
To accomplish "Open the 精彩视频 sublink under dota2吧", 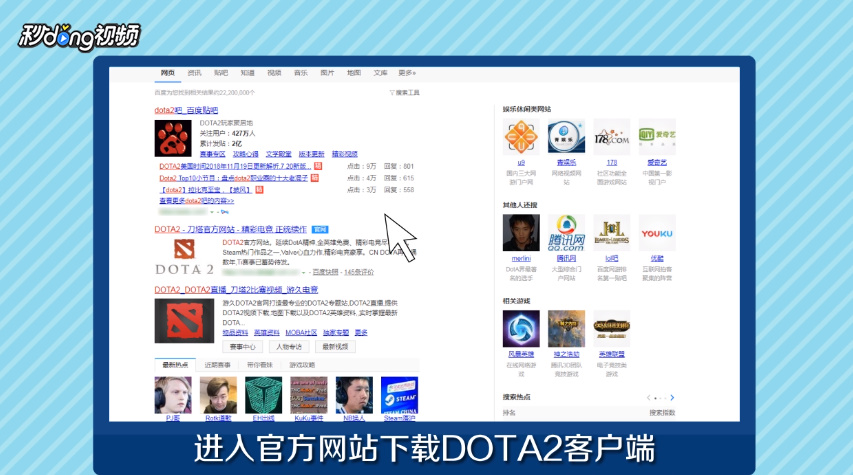I will coord(345,155).
